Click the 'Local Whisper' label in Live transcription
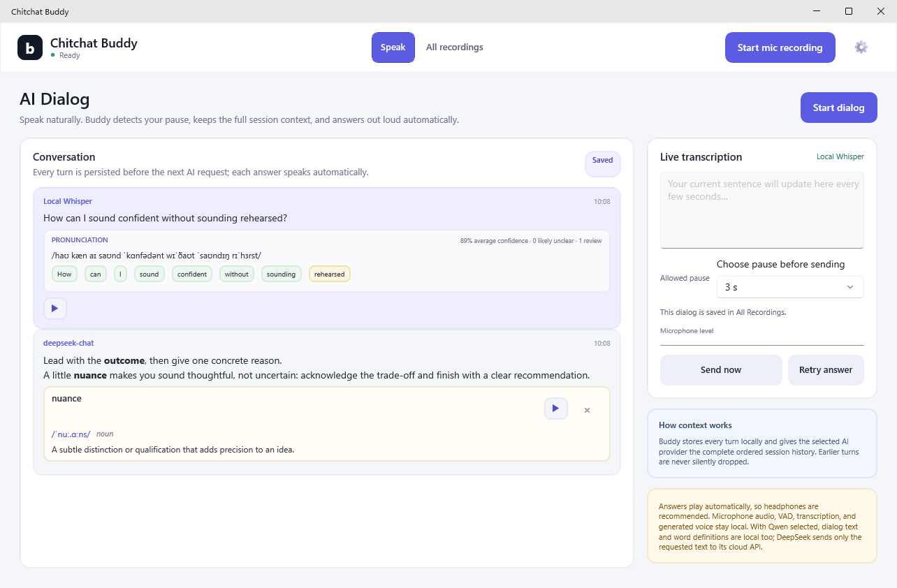897x588 pixels. tap(840, 157)
